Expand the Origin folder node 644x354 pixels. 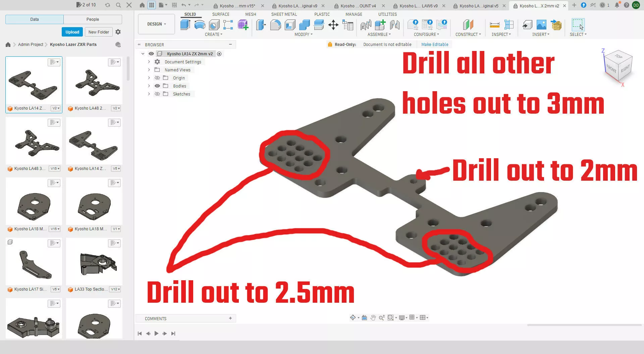149,78
